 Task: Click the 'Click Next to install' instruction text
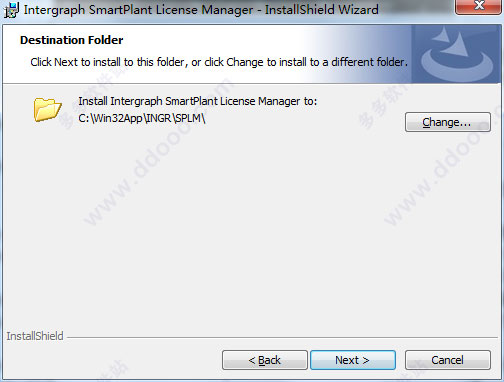coord(219,62)
